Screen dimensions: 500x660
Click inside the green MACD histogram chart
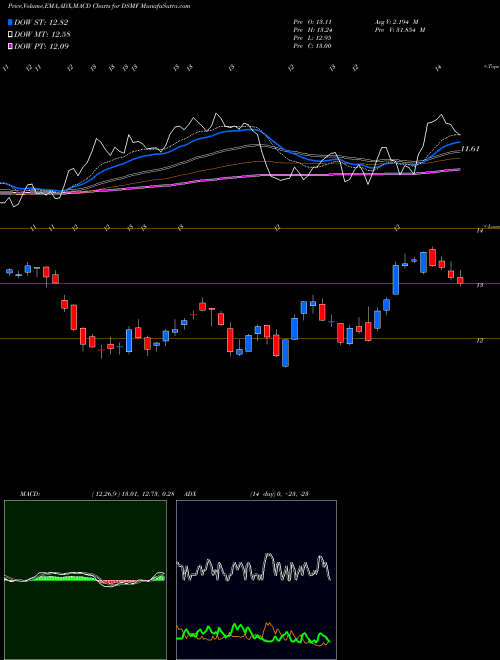85,580
